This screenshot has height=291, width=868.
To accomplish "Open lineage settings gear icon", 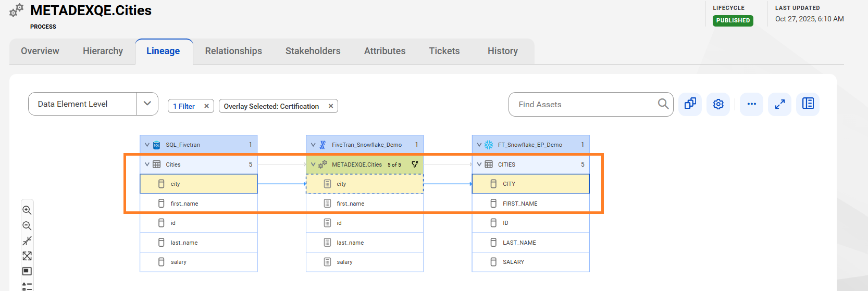I will (x=718, y=104).
